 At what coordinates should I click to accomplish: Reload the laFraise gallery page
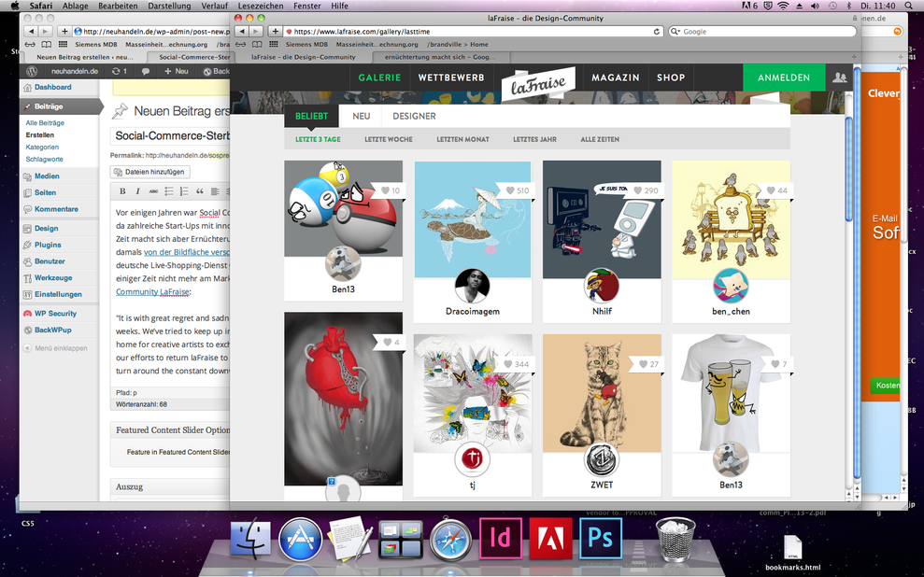657,31
